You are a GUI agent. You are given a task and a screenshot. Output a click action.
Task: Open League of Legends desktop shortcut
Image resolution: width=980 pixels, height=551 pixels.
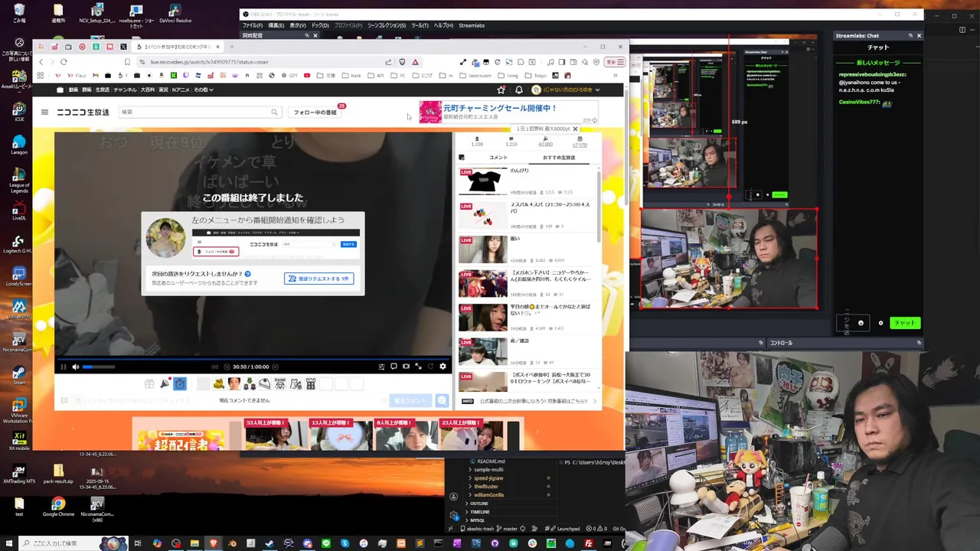19,180
